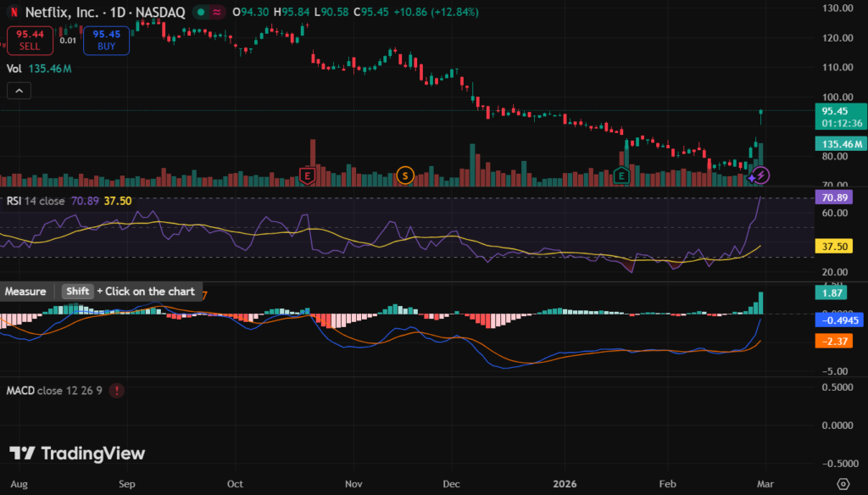Click the TradingView logo
Image resolution: width=868 pixels, height=495 pixels.
click(77, 454)
